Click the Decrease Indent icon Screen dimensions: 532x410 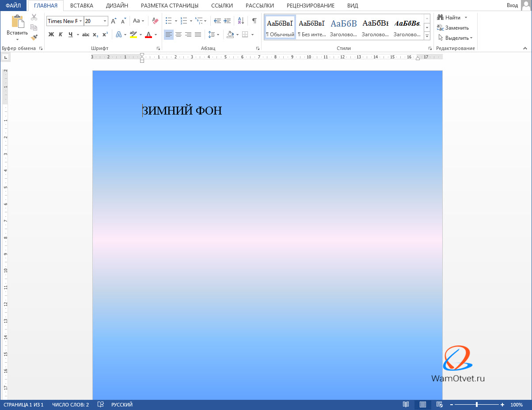point(217,21)
